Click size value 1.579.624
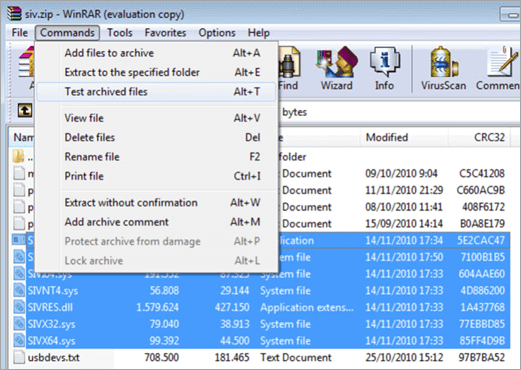Viewport: 521px width, 370px height. (x=158, y=307)
